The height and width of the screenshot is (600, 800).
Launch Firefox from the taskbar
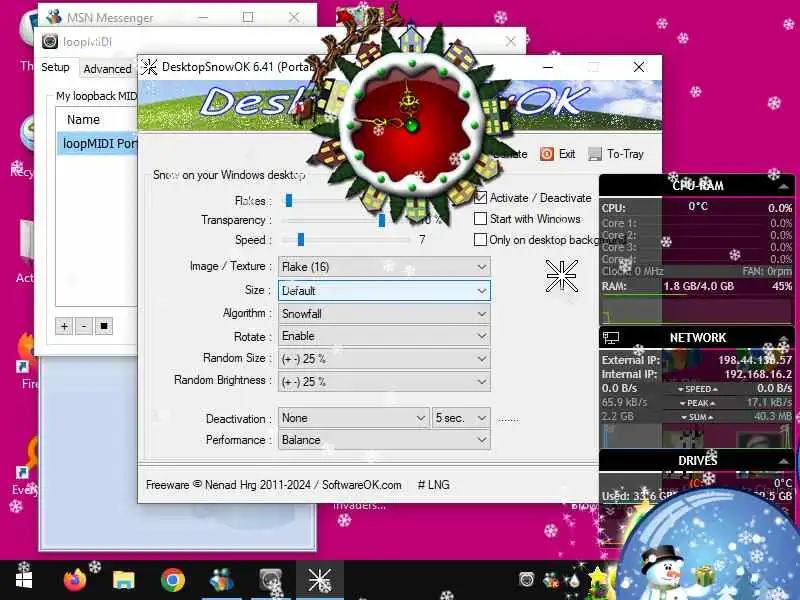74,580
